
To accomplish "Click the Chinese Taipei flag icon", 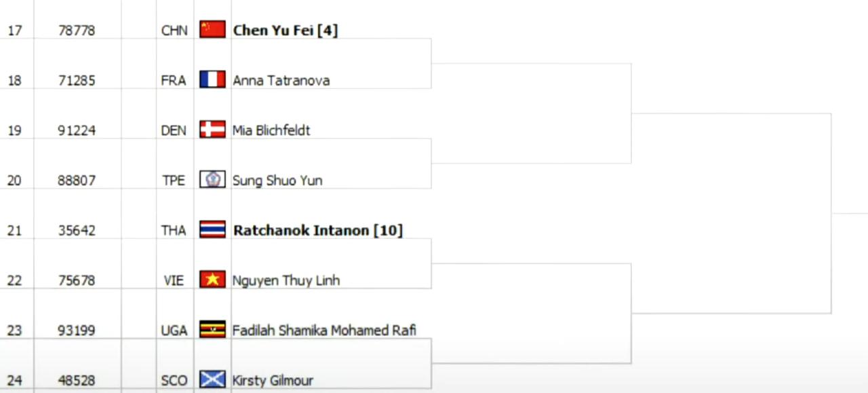I will click(x=212, y=180).
